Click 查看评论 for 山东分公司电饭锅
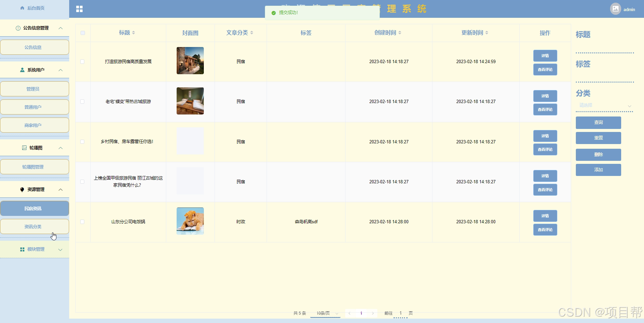The height and width of the screenshot is (323, 644). (x=545, y=230)
